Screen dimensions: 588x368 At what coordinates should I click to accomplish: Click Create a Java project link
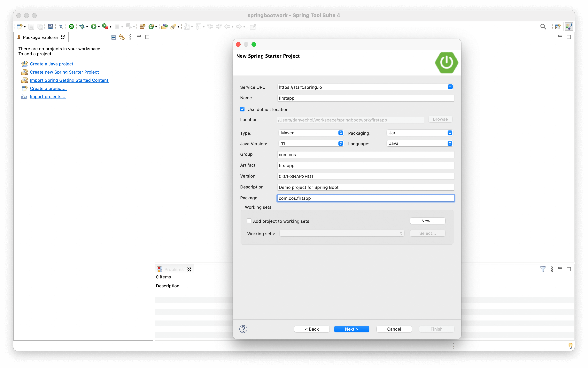click(x=52, y=64)
